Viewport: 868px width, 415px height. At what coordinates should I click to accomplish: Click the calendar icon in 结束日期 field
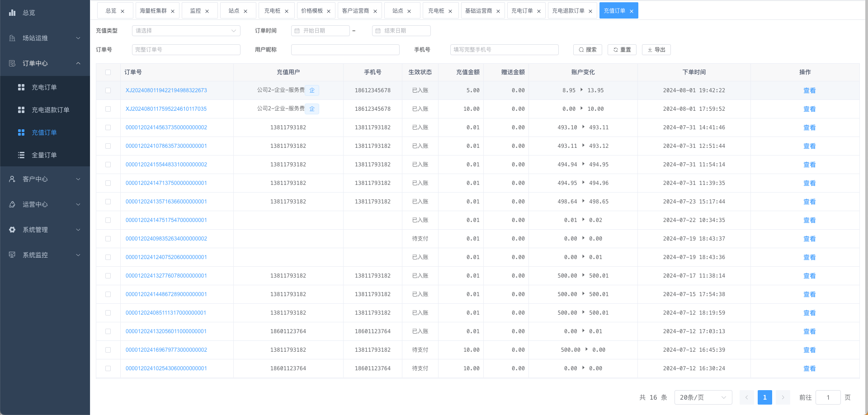(378, 31)
